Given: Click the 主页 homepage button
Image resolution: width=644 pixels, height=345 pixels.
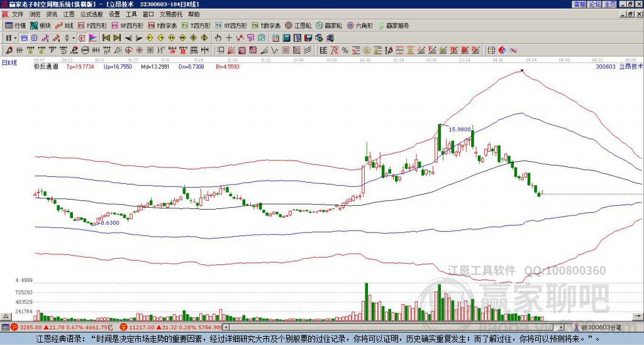Looking at the screenshot, I should 610,4.
